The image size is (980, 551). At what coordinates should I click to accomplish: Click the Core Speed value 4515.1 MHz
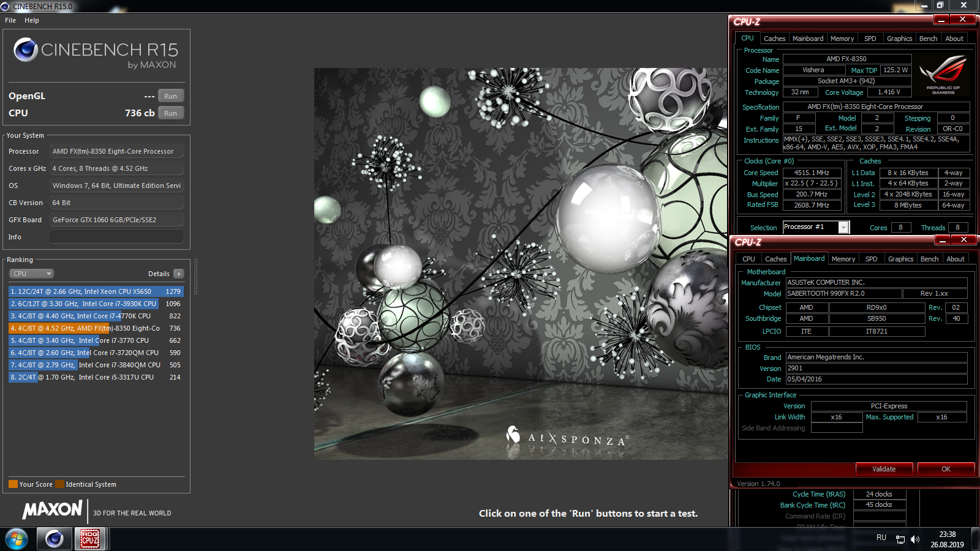pyautogui.click(x=812, y=173)
